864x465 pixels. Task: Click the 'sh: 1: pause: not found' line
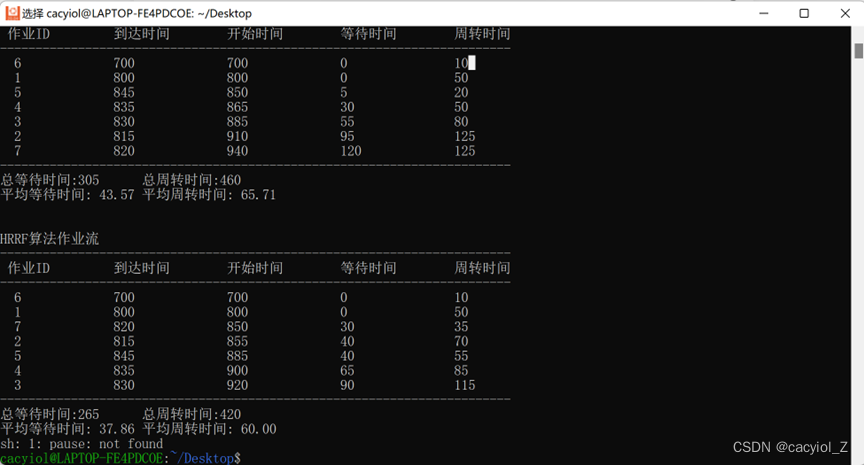click(82, 444)
